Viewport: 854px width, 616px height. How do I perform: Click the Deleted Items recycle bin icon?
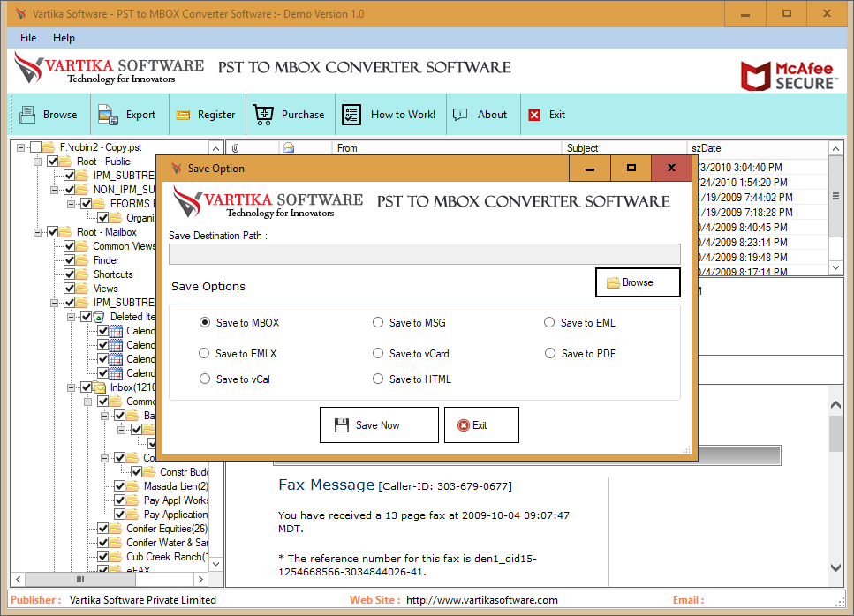(x=99, y=317)
